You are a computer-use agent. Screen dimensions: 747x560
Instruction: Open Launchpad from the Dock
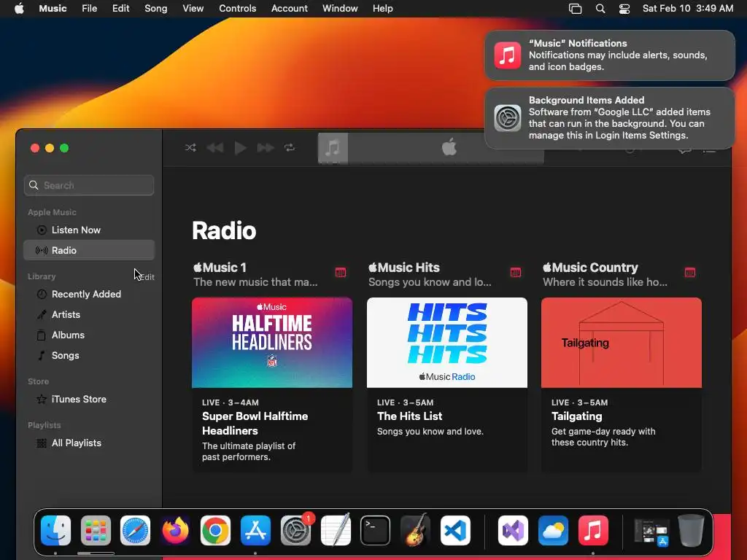[96, 531]
